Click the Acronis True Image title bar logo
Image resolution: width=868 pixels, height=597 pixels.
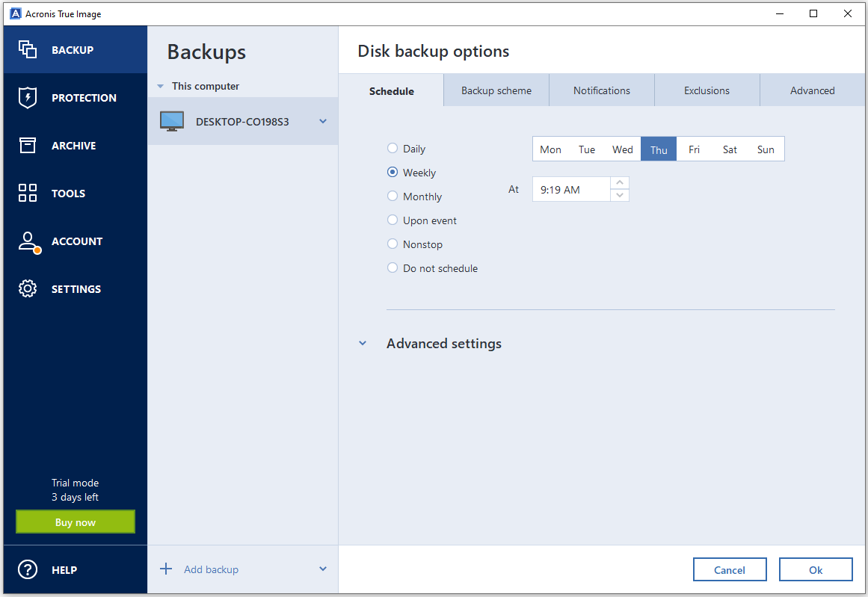click(x=16, y=14)
